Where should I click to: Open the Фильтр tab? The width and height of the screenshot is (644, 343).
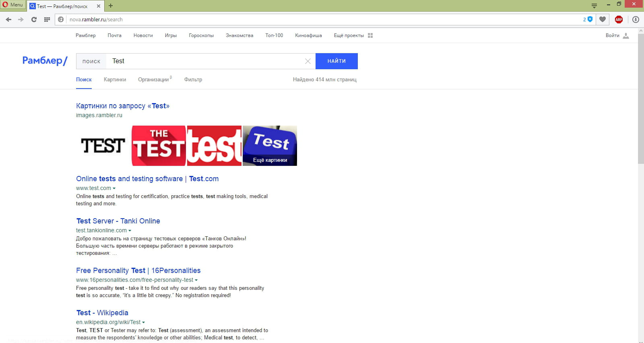193,80
